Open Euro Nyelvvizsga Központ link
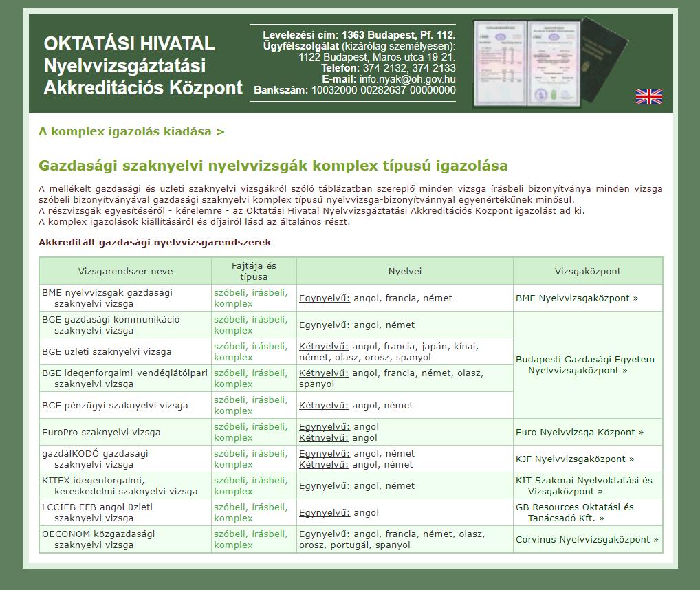Viewport: 700px width, 590px height. click(580, 432)
